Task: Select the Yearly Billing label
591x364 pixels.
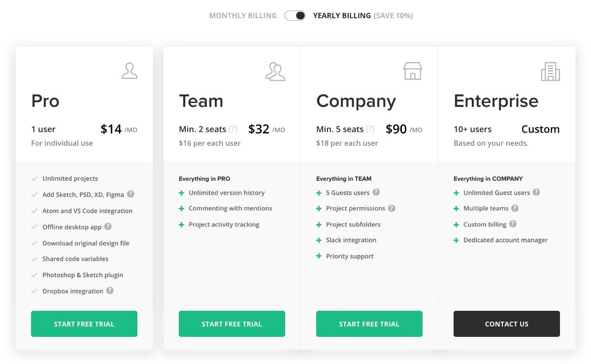Action: (342, 16)
